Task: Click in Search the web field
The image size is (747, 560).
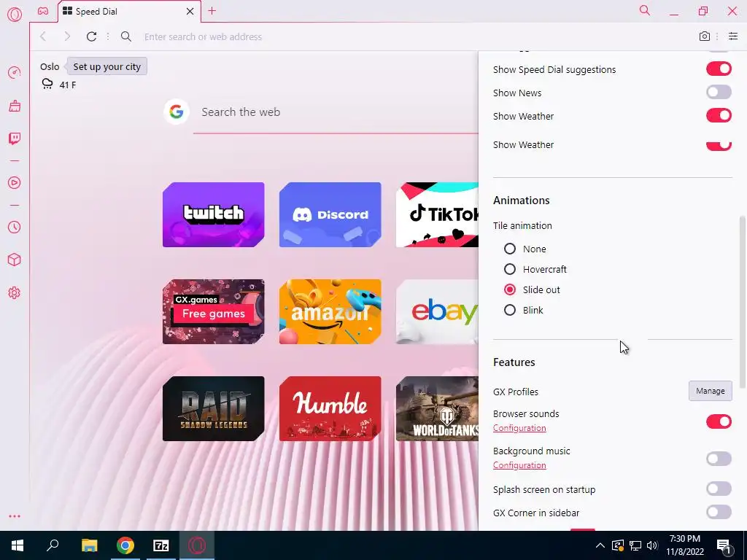Action: pyautogui.click(x=336, y=112)
